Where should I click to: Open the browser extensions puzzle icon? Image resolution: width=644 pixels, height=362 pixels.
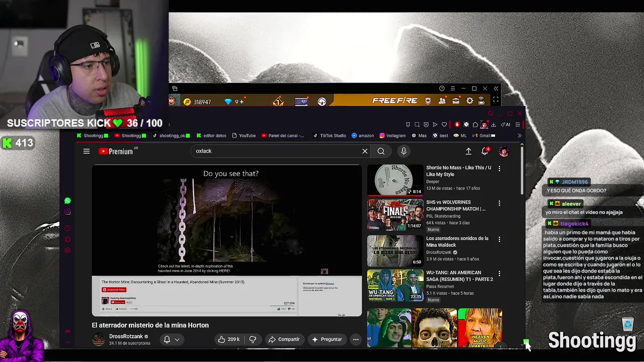[x=475, y=124]
